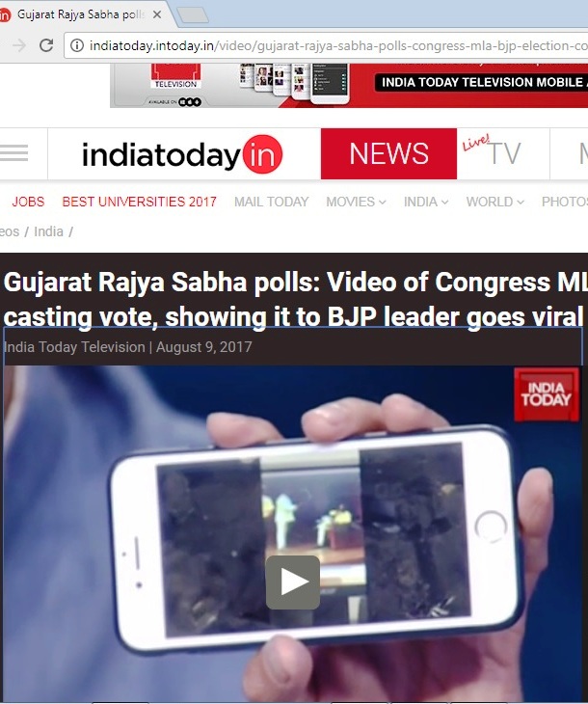Click the India breadcrumb link
Image resolution: width=588 pixels, height=704 pixels.
point(48,231)
